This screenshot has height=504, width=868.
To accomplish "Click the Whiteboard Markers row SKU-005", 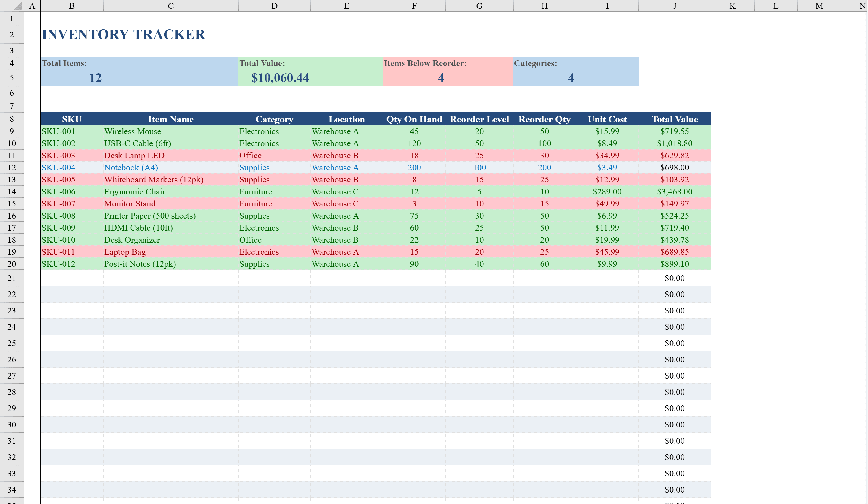I will pos(58,179).
